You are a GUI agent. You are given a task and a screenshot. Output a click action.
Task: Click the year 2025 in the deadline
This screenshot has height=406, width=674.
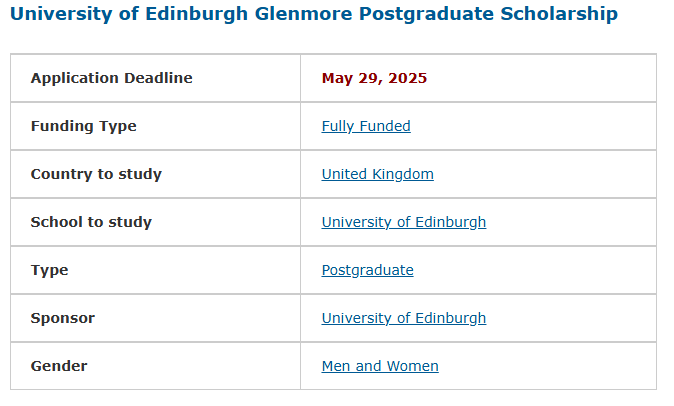point(407,78)
